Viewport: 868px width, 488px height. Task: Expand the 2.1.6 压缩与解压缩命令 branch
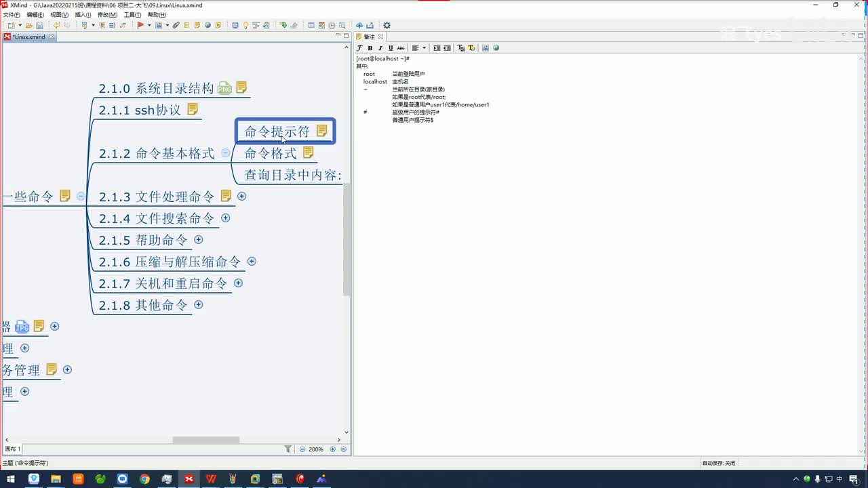[x=252, y=262]
